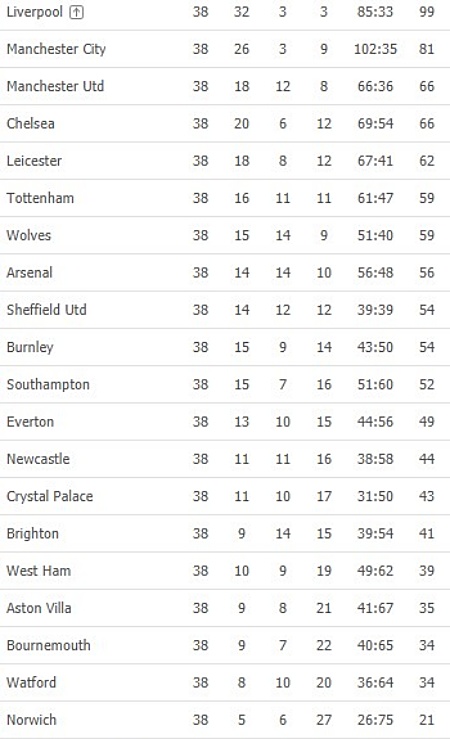
Task: Click Manchester City's 102:35 goals cell
Action: pyautogui.click(x=376, y=49)
